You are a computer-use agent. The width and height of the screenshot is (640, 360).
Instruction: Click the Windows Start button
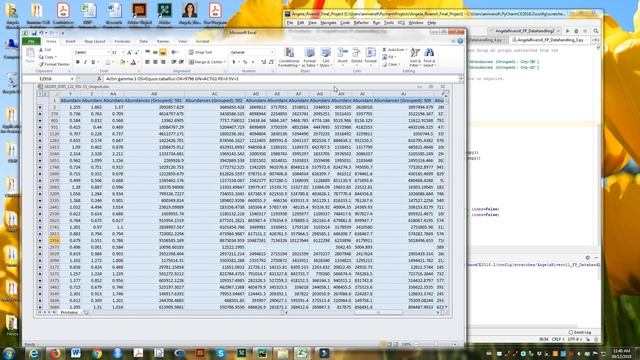click(x=9, y=353)
